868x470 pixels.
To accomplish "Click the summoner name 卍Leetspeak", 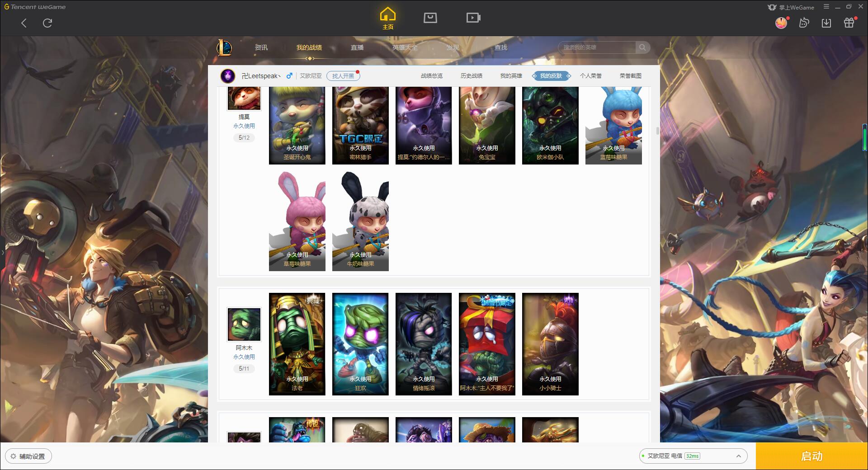I will [261, 76].
